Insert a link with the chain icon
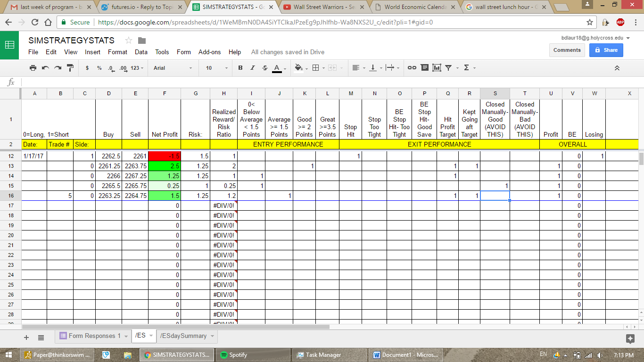The width and height of the screenshot is (644, 362). pyautogui.click(x=412, y=68)
